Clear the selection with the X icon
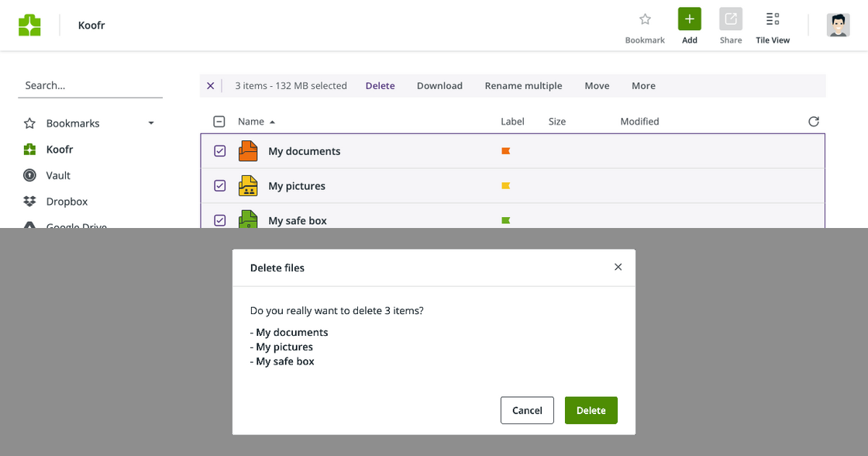This screenshot has width=868, height=456. tap(210, 86)
